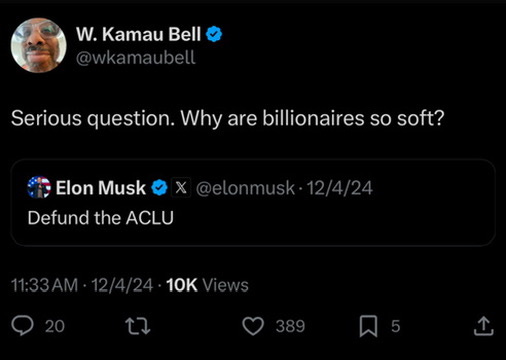Image resolution: width=506 pixels, height=360 pixels.
Task: Tap the repost arrows icon
Action: pyautogui.click(x=137, y=326)
